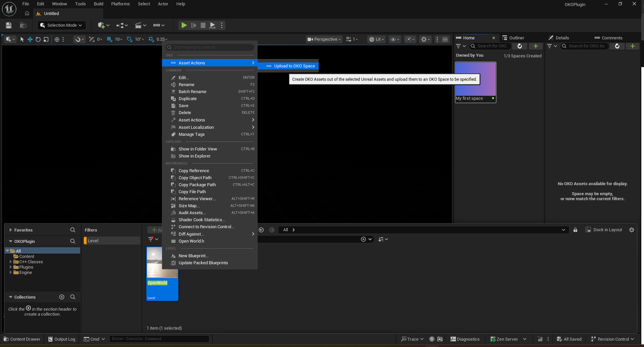
Task: Activate the Rotate tool in viewport
Action: 38,39
